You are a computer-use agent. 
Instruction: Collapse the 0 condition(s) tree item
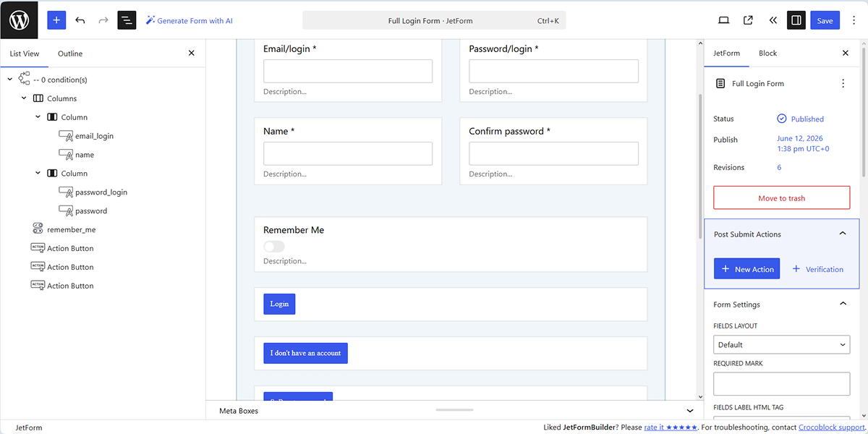(9, 80)
